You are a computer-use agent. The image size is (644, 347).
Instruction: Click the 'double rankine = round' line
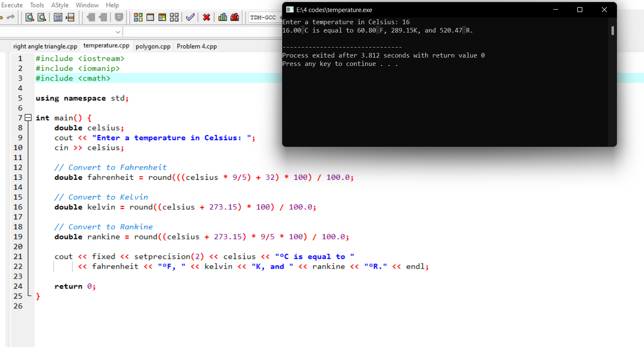[202, 236]
